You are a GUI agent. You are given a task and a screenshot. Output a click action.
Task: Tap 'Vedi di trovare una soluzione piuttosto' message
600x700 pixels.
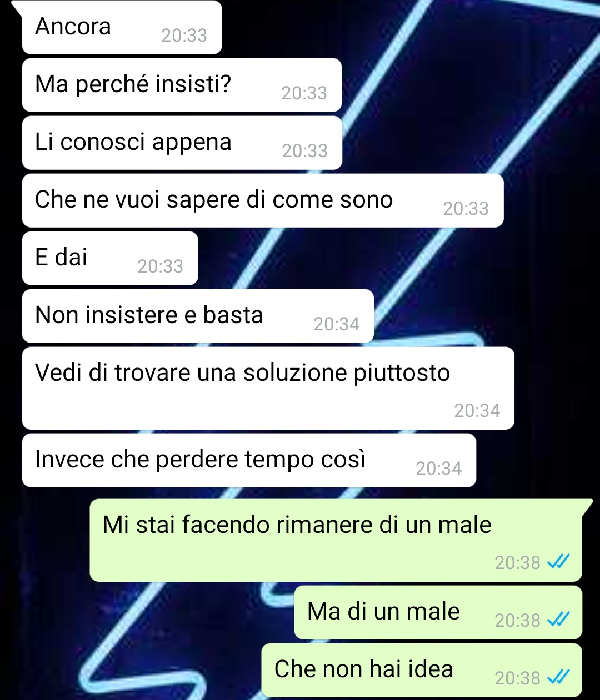(x=268, y=388)
